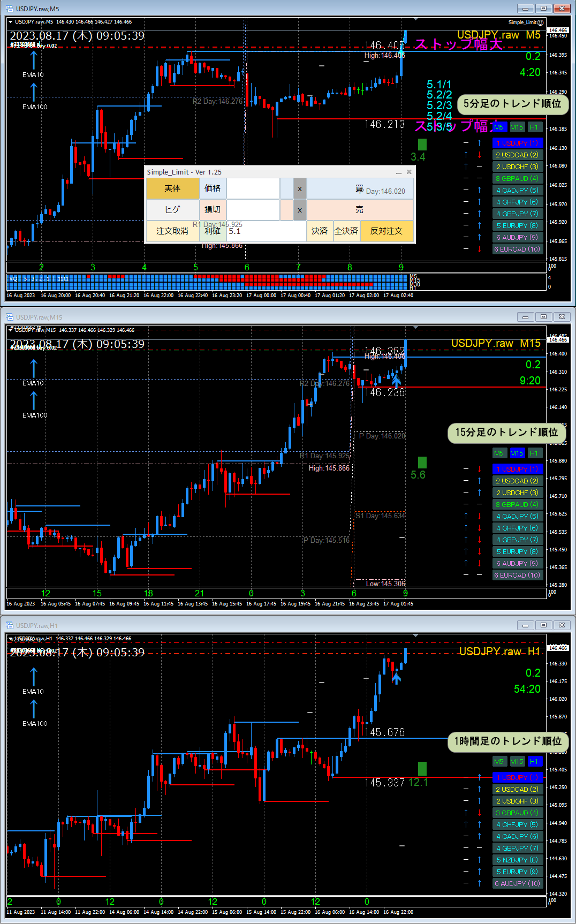Minimize the Simple_Limit panel

398,172
